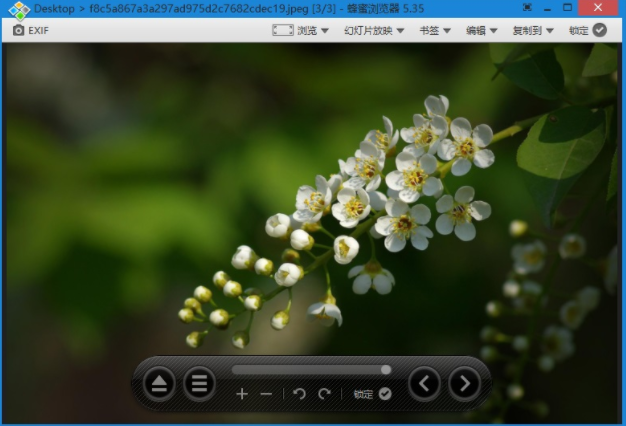The width and height of the screenshot is (626, 426).
Task: Click the EXIF label in toolbar
Action: tap(38, 31)
